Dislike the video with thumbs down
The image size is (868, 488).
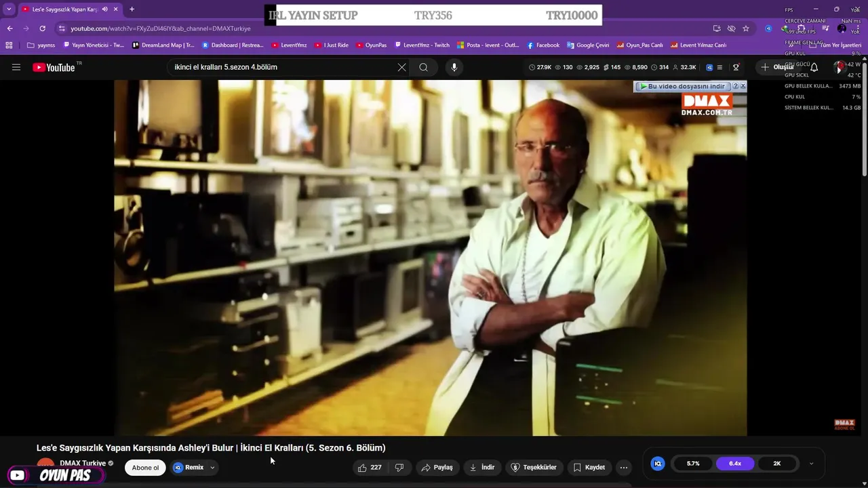[x=399, y=467]
